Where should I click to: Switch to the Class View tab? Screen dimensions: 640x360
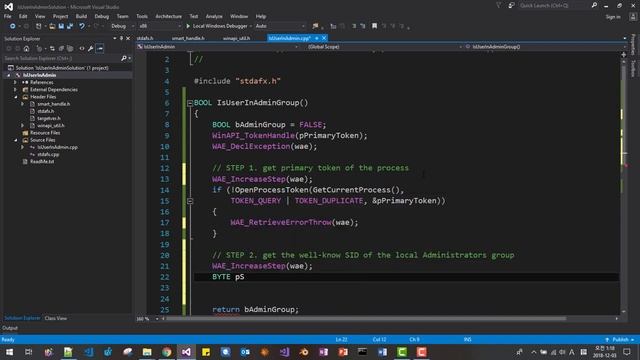pos(56,318)
